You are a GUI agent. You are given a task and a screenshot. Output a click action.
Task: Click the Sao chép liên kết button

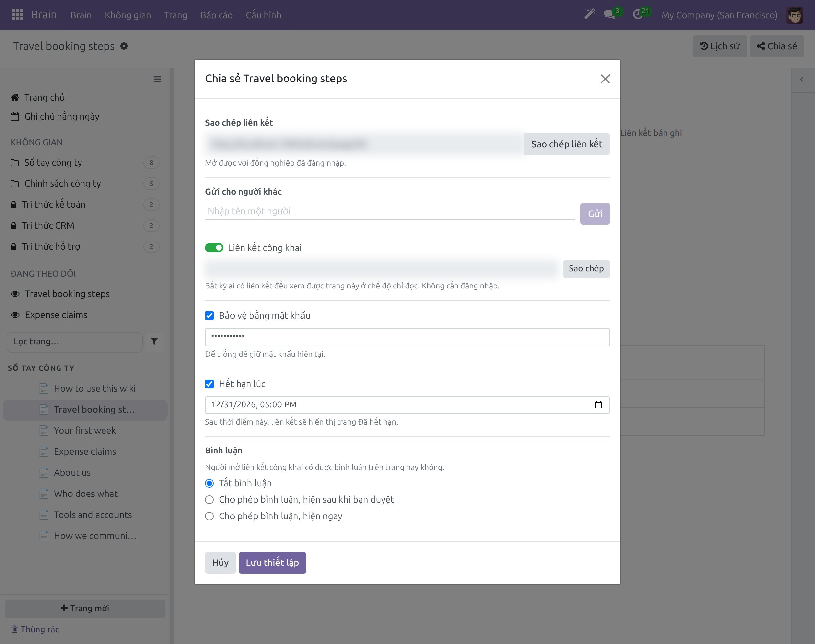click(567, 144)
